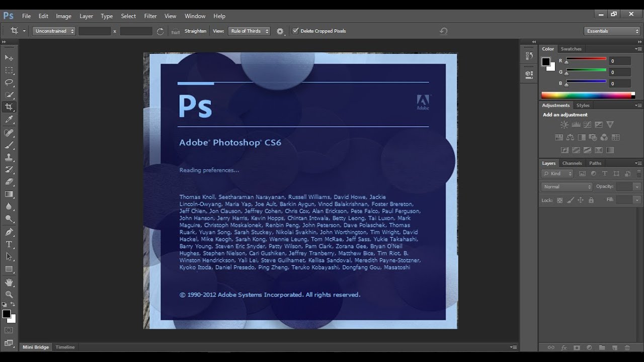Add a Levels adjustment
Viewport: 644px width, 362px height.
pyautogui.click(x=576, y=125)
